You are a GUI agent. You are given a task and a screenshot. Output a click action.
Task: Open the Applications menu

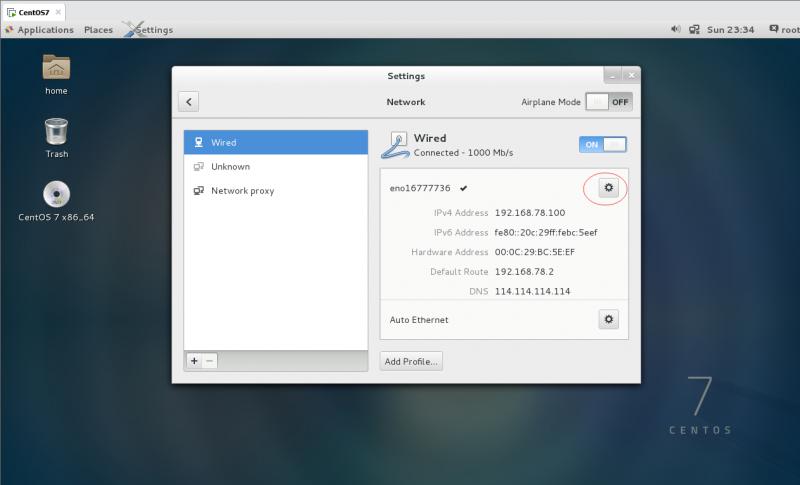pos(40,30)
